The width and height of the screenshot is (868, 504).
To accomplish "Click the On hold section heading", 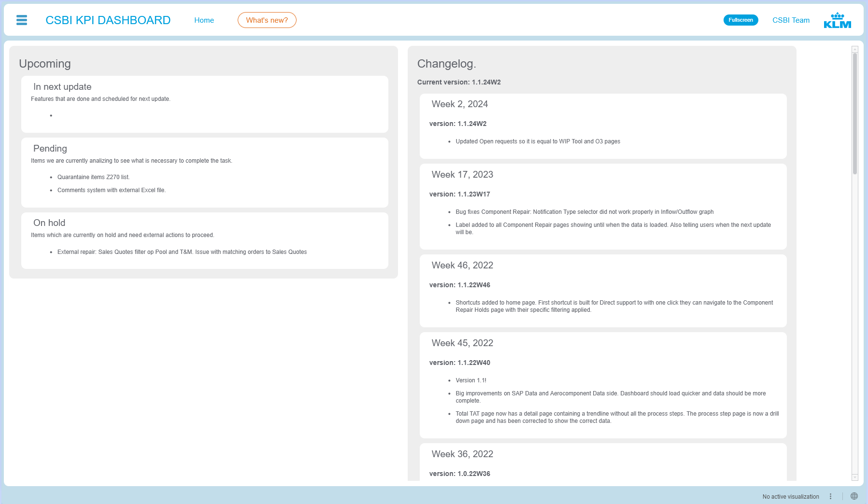I will (x=49, y=223).
